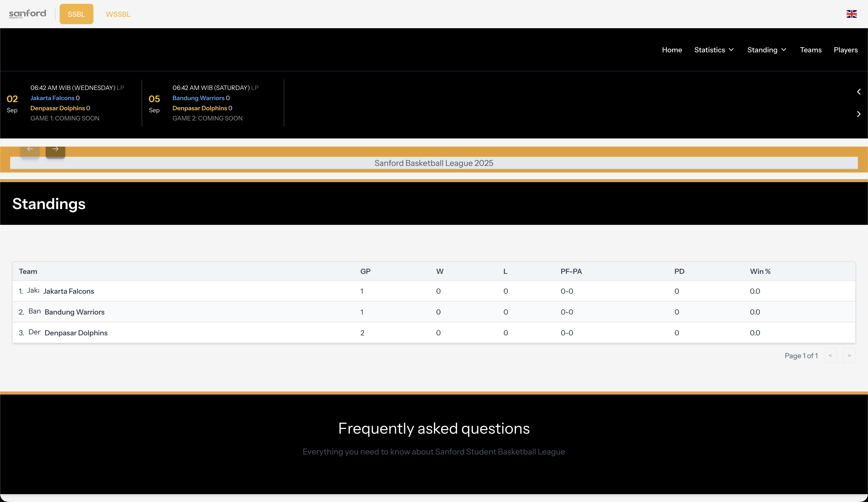Click the GP column header
The image size is (868, 502).
365,271
